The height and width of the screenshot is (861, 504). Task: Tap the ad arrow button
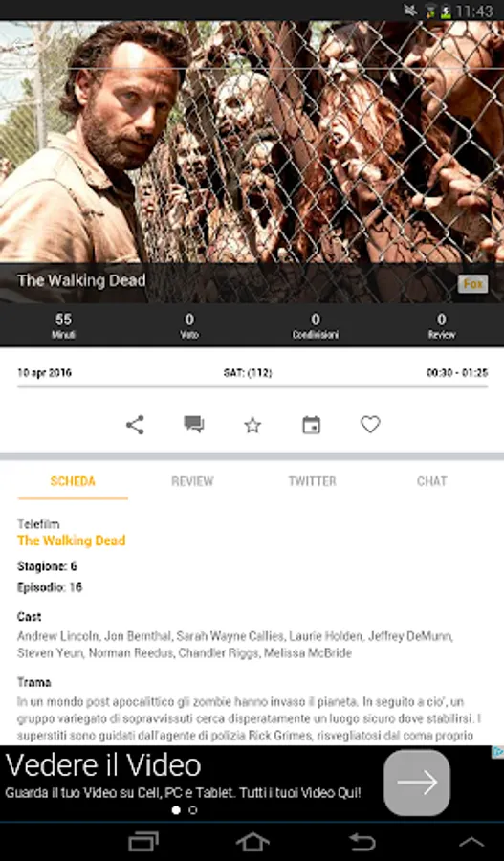point(417,783)
